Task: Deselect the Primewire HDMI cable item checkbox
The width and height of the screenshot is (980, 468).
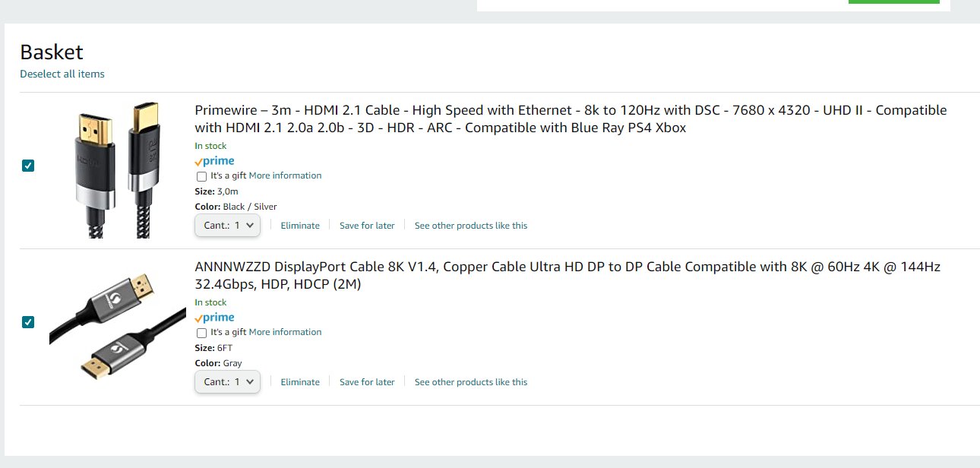Action: pyautogui.click(x=28, y=166)
